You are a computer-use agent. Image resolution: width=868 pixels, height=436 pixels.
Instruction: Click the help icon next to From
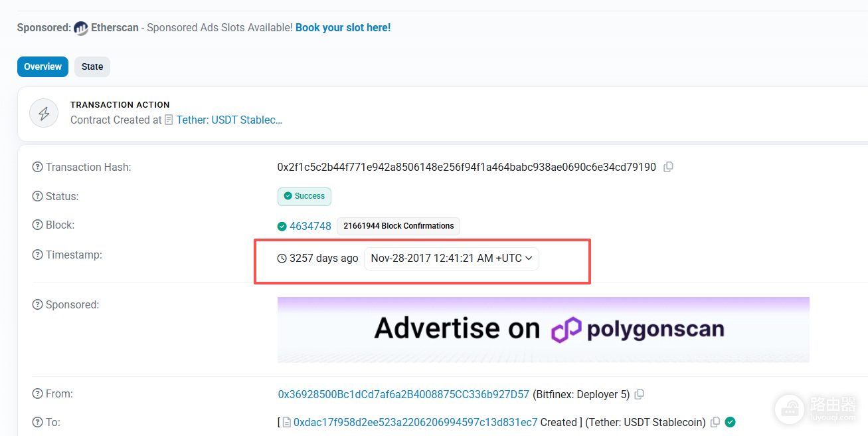pos(37,394)
